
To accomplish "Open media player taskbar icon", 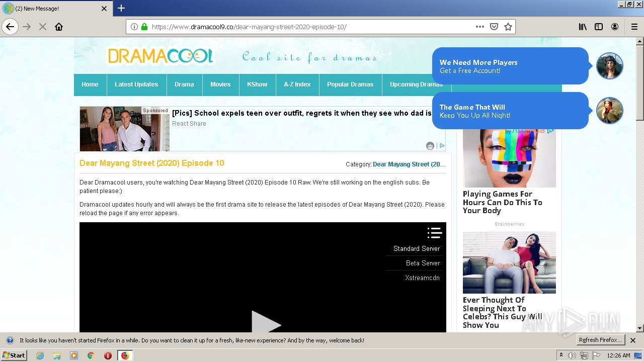I will [x=74, y=355].
